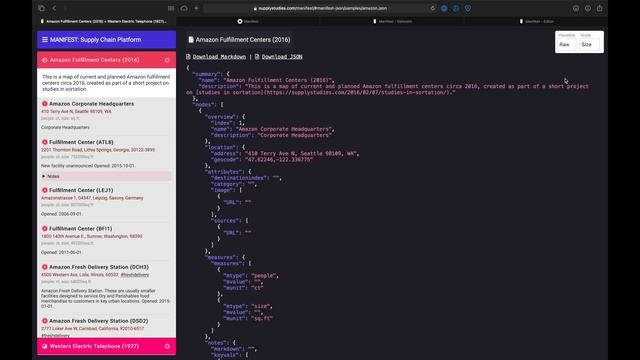The width and height of the screenshot is (640, 360).
Task: Select Fulfillment Center (BFI1) node title
Action: point(80,229)
